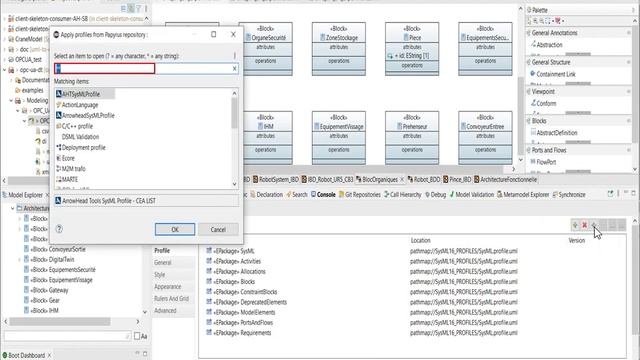Close the Boot Dashboard view
640x360 pixels.
(x=49, y=356)
